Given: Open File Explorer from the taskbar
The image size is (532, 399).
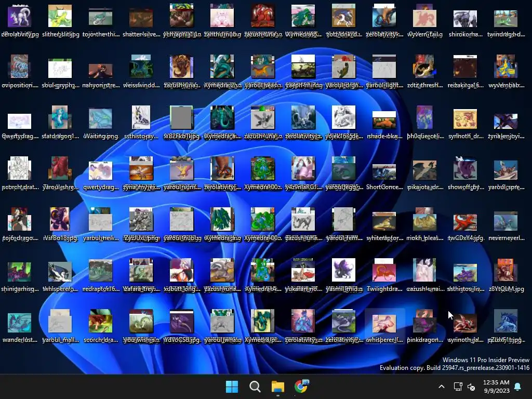Looking at the screenshot, I should pos(277,387).
